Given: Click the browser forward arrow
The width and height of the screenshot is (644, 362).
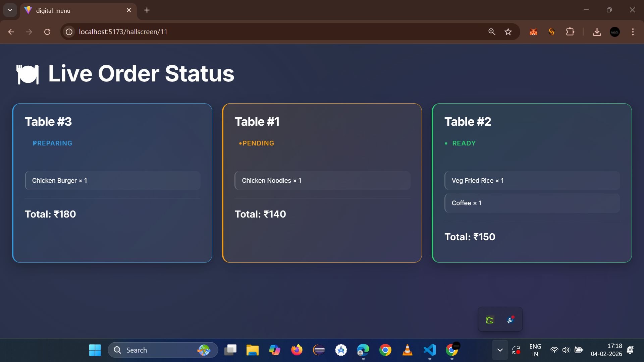Looking at the screenshot, I should coord(29,32).
